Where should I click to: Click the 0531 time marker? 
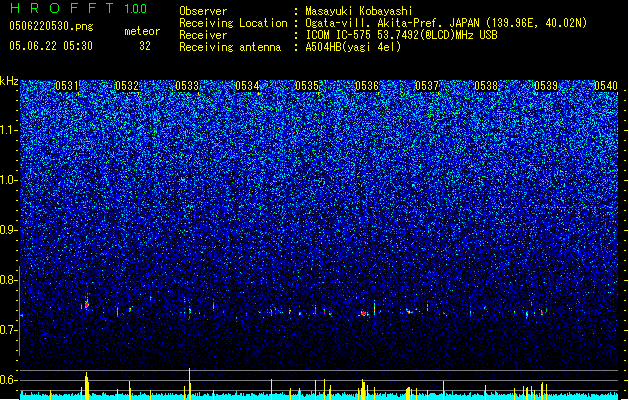click(x=67, y=86)
